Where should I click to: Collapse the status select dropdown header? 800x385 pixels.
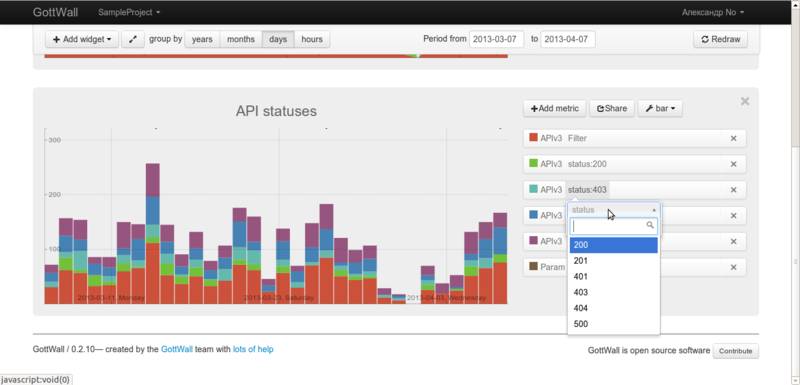tap(614, 210)
